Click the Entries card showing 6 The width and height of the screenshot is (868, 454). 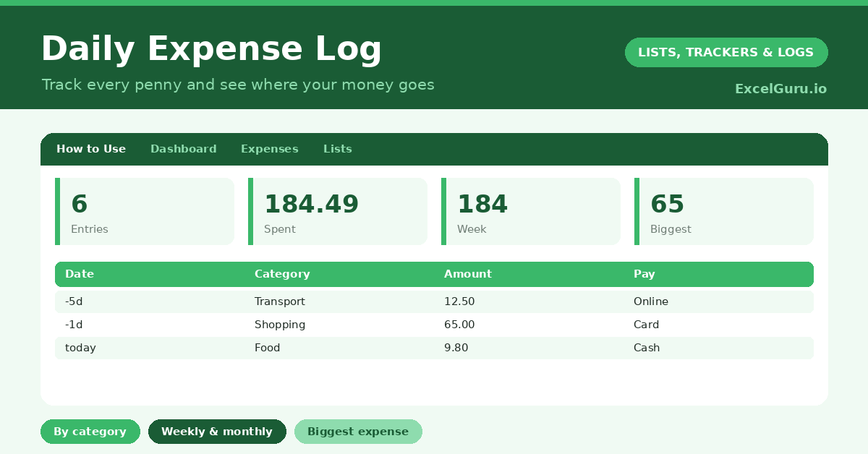coord(145,211)
